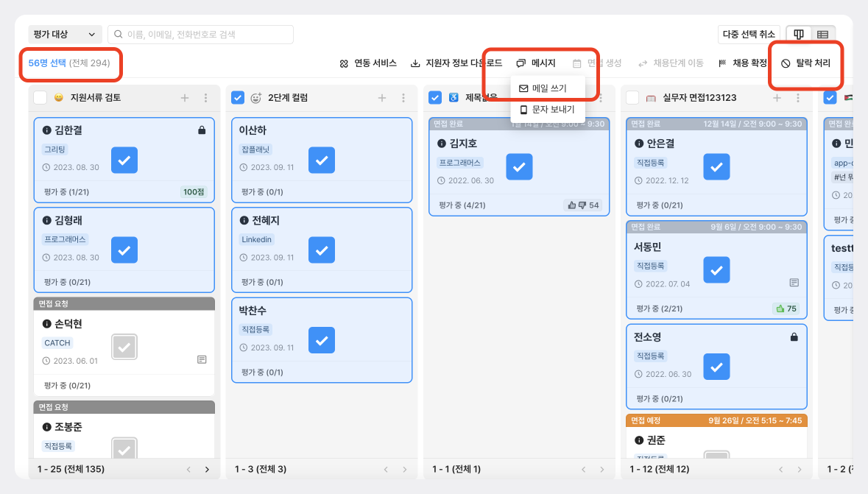Screen dimensions: 868x494
Task: Toggle select-all checkbox for 지원서류 검토
Action: (x=40, y=97)
